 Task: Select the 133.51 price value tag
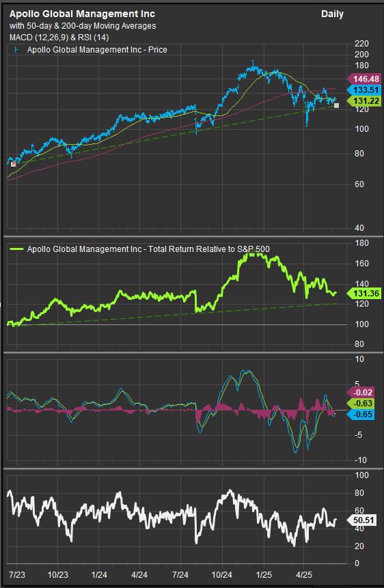pos(364,90)
